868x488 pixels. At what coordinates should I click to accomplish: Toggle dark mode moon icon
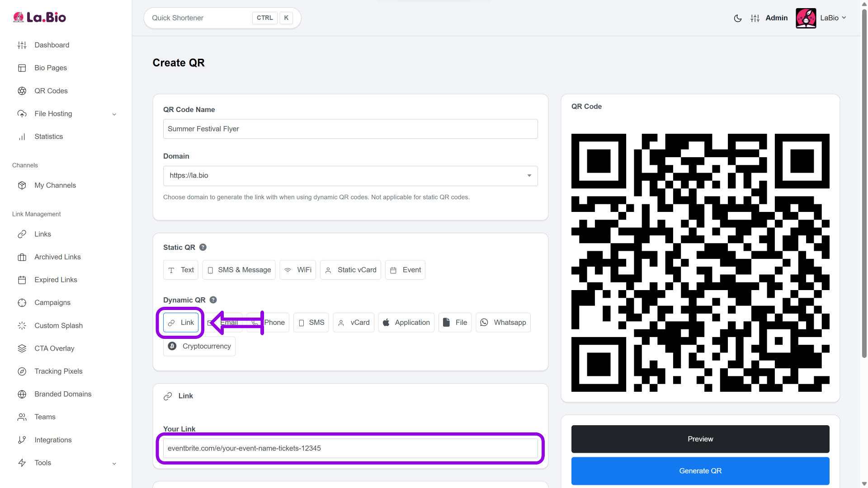(738, 18)
